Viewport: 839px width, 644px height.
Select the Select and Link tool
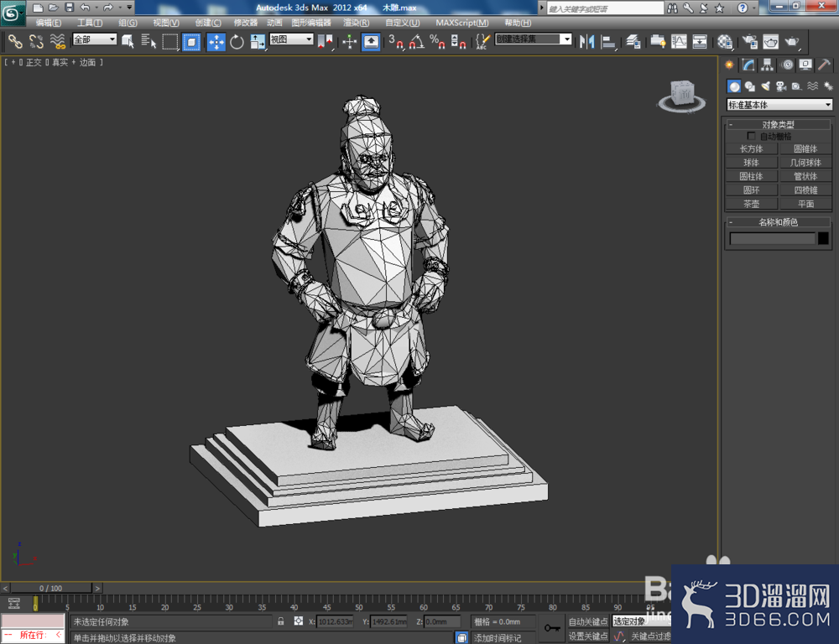coord(15,41)
